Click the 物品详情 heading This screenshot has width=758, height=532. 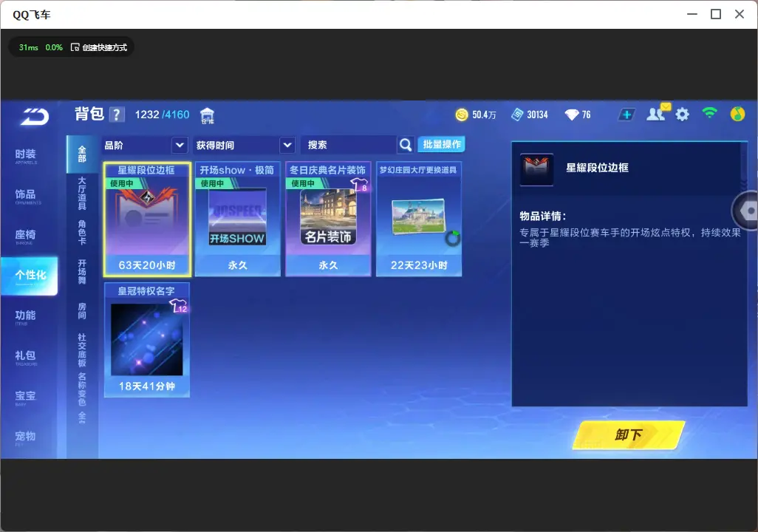coord(542,216)
